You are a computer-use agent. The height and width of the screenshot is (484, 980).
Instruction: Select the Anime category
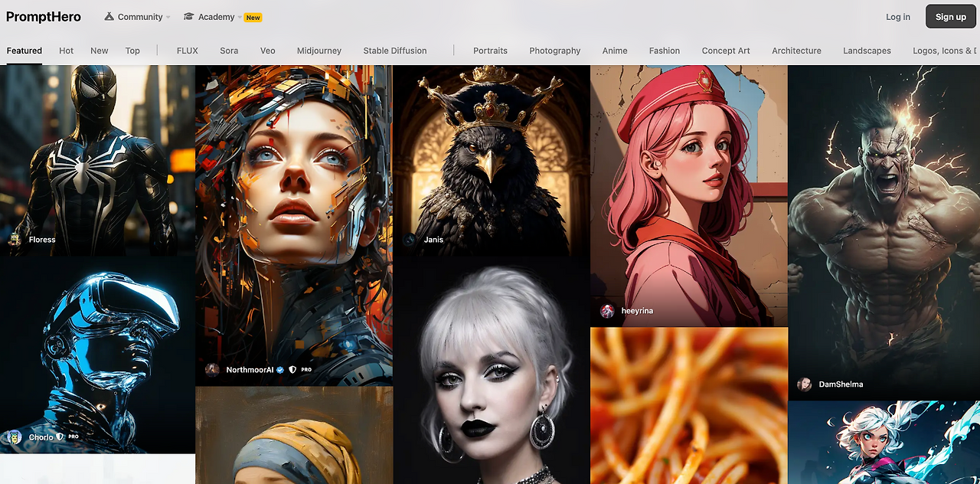pyautogui.click(x=615, y=51)
